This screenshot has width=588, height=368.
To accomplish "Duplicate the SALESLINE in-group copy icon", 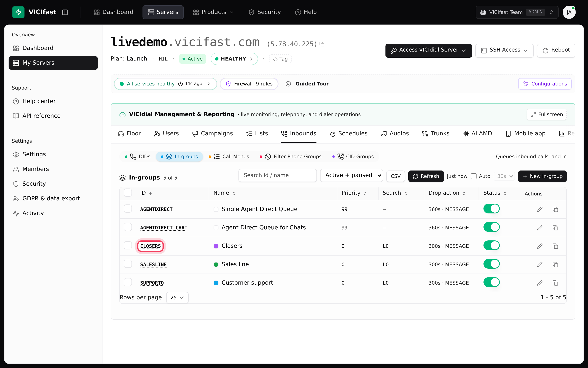I will (555, 265).
